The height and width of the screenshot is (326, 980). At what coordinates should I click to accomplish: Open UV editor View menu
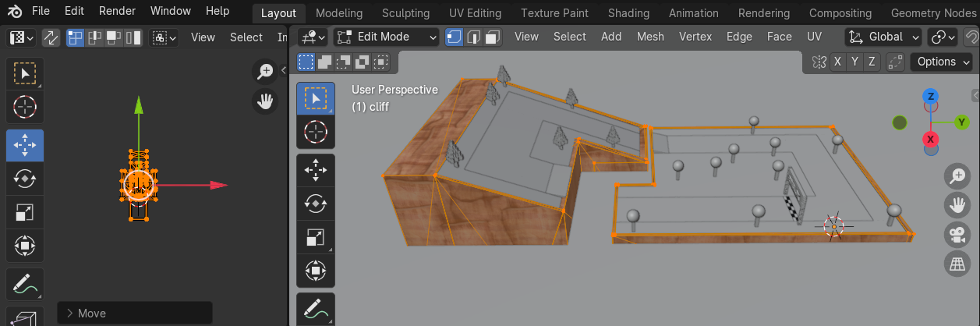[x=203, y=37]
